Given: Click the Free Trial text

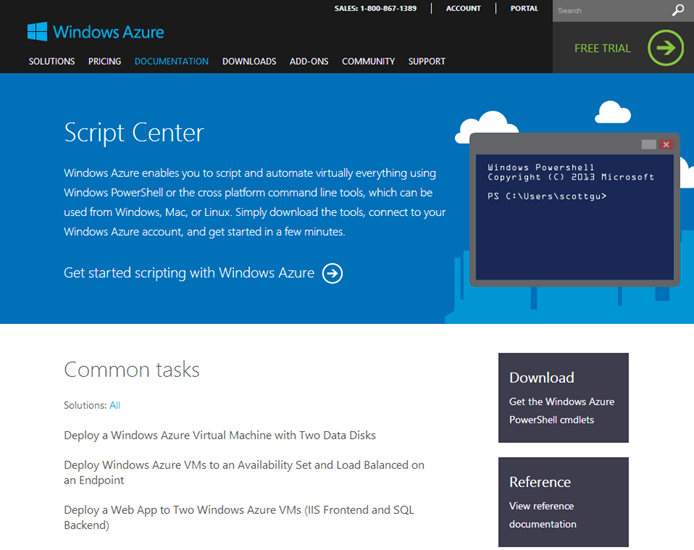Looking at the screenshot, I should click(602, 48).
